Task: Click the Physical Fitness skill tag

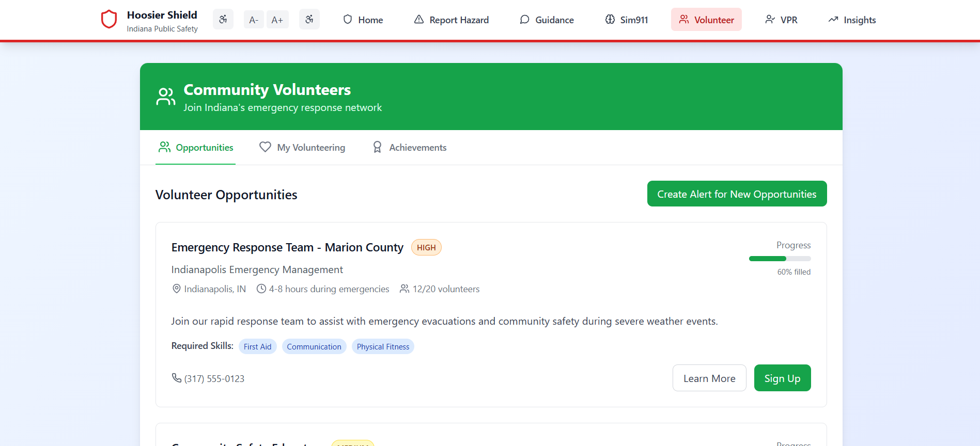Action: coord(383,346)
